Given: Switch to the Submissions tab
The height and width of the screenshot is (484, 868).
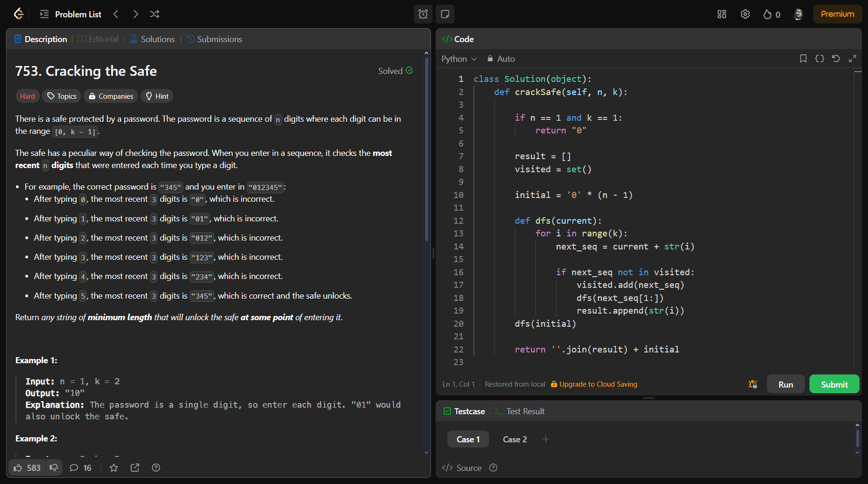Looking at the screenshot, I should coord(214,39).
